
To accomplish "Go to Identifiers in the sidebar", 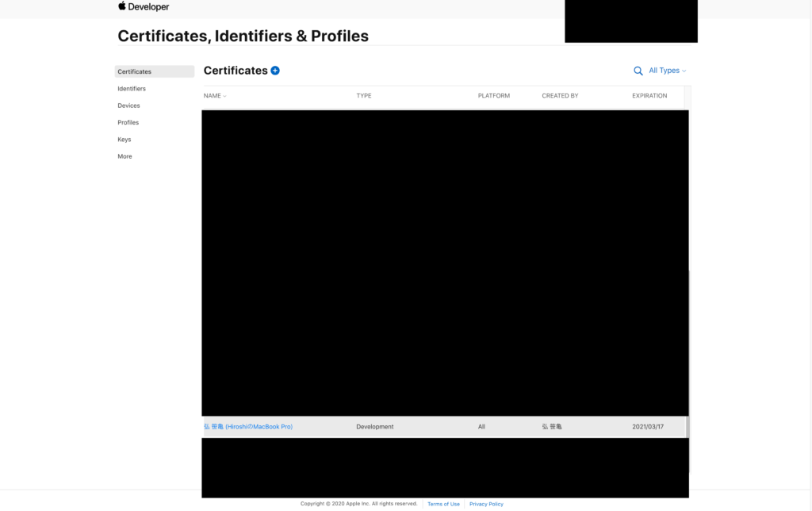I will pos(132,89).
